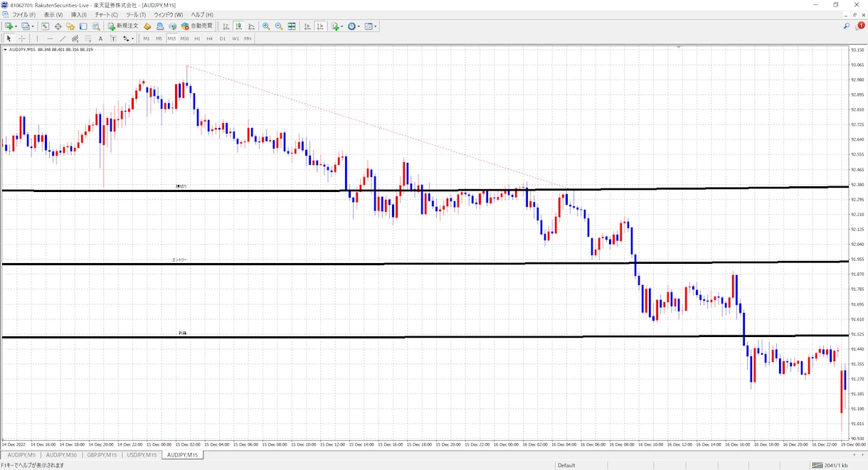The height and width of the screenshot is (470, 868).
Task: Open the チャート (C) menu
Action: pyautogui.click(x=106, y=14)
